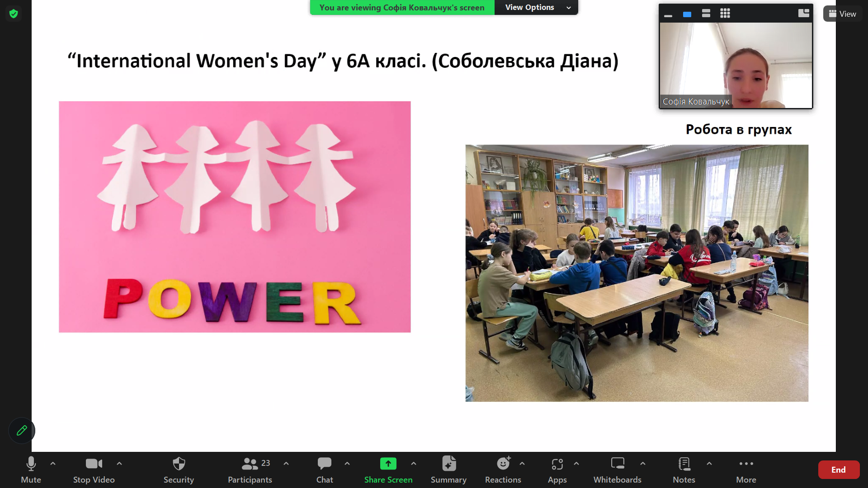
Task: Expand the arrow beside Share Screen
Action: pos(414,464)
